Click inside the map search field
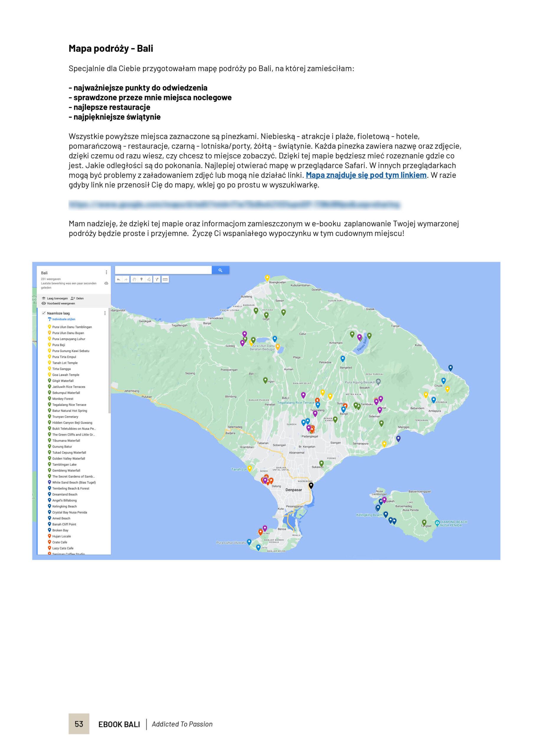534x756 pixels. (163, 270)
